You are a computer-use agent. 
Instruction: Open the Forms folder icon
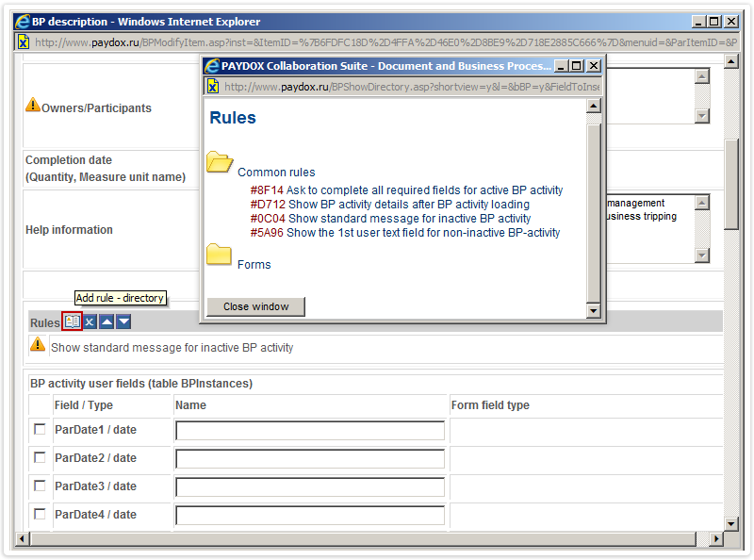pyautogui.click(x=220, y=254)
